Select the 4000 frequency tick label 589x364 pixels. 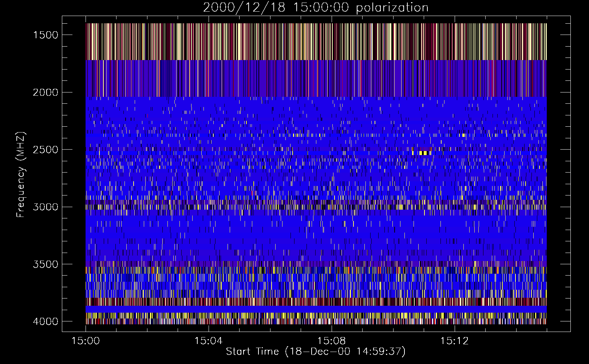click(x=46, y=321)
